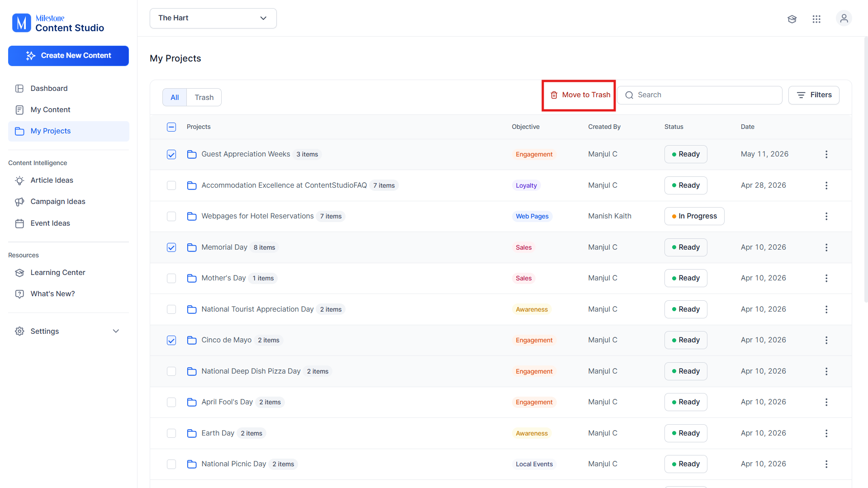Open more options for Memorial Day project
The height and width of the screenshot is (488, 868).
(x=826, y=247)
